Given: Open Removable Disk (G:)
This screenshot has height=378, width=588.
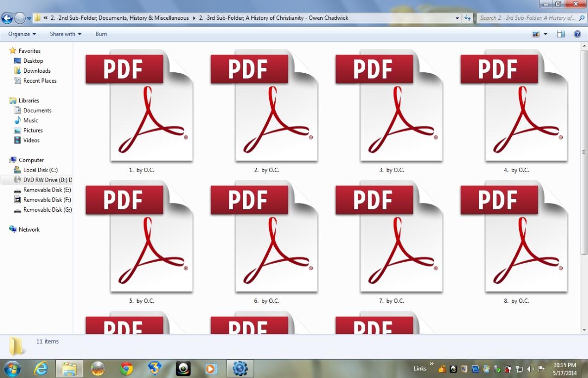Looking at the screenshot, I should point(43,210).
